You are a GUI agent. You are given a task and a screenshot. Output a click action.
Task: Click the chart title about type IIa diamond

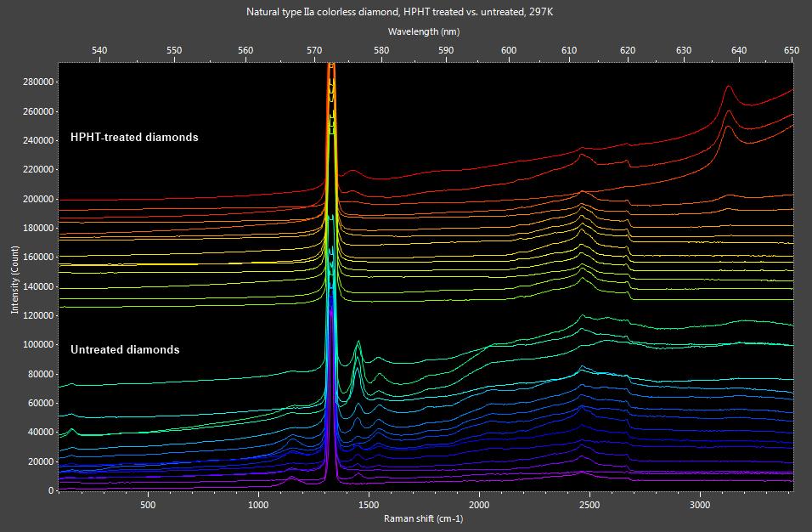[400, 11]
